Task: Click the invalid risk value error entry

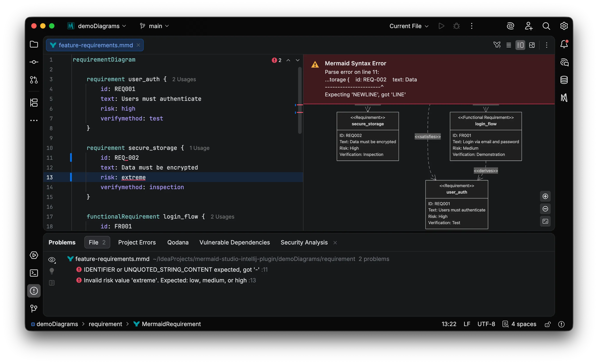Action: [x=165, y=280]
